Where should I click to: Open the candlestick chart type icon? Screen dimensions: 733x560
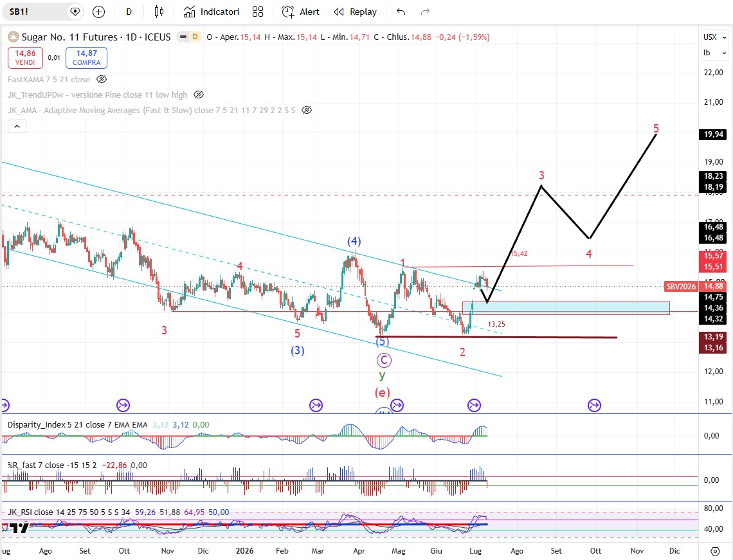coord(159,12)
